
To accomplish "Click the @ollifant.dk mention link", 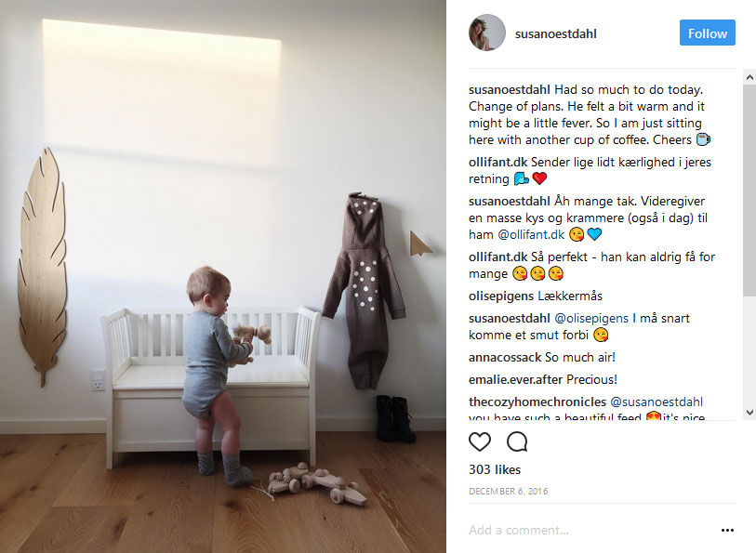I will point(531,234).
